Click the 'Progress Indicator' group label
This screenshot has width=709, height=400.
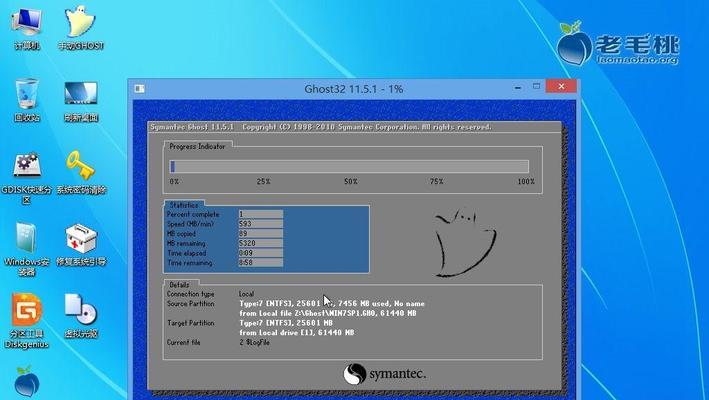197,146
